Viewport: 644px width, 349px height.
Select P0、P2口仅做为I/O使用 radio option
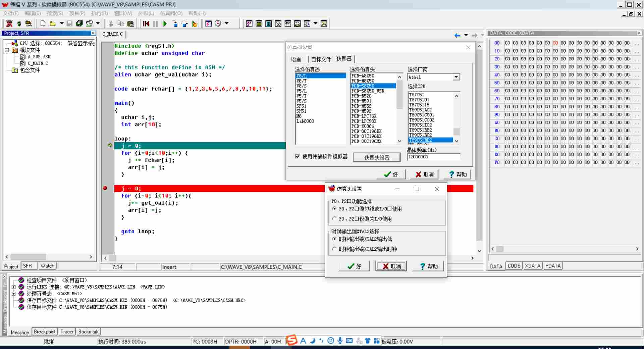click(x=334, y=219)
